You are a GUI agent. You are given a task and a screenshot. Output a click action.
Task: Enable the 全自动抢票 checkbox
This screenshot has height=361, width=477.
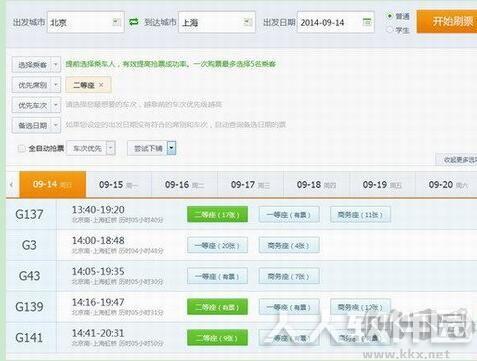point(22,148)
